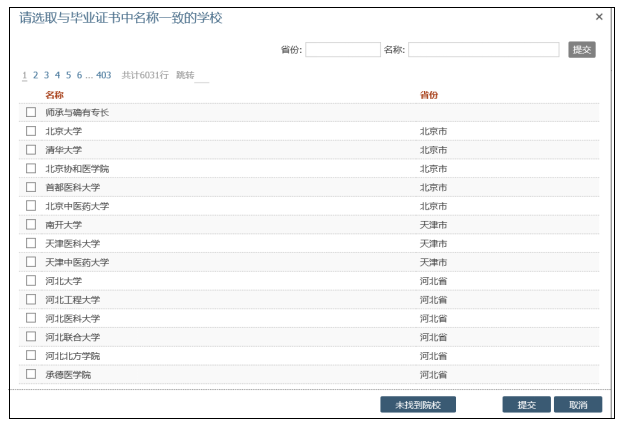Screen dimensions: 619x425
Task: Click the 未找到院校 button
Action: pyautogui.click(x=425, y=405)
